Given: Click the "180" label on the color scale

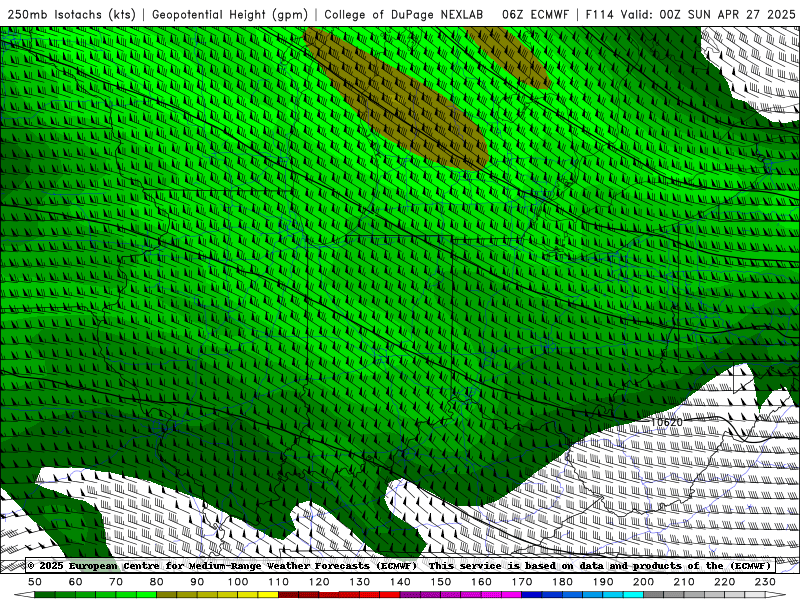Looking at the screenshot, I should tap(562, 582).
